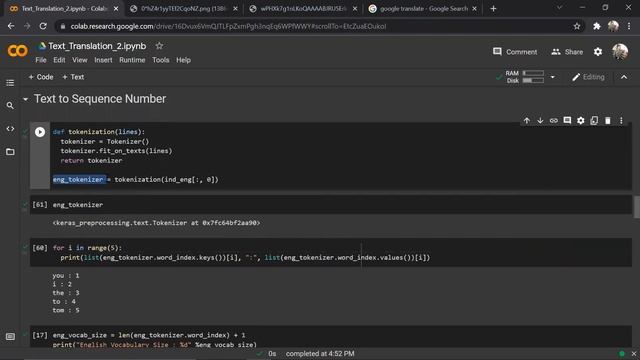Open the Files folder sidebar
The image size is (640, 360).
click(10, 152)
